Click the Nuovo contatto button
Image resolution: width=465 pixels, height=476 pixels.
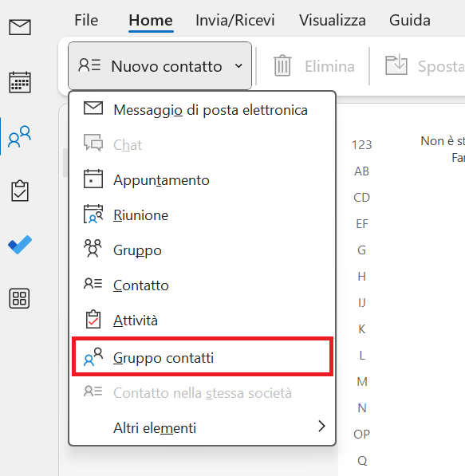[160, 66]
